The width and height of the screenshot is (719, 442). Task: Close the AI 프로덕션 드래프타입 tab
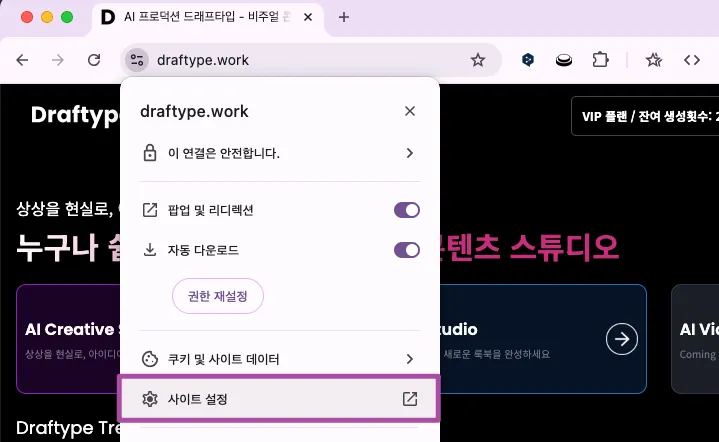coord(308,17)
